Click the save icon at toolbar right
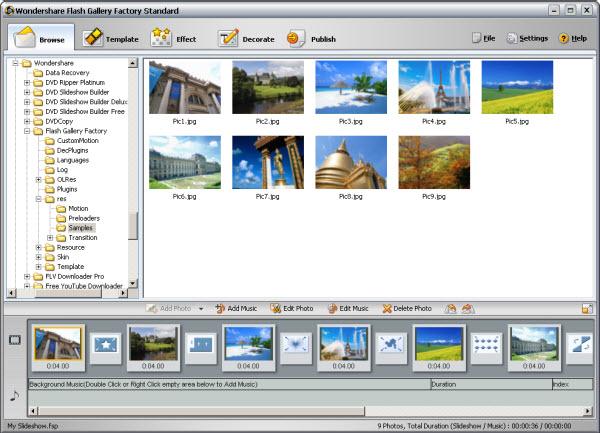This screenshot has height=433, width=600. pyautogui.click(x=587, y=309)
